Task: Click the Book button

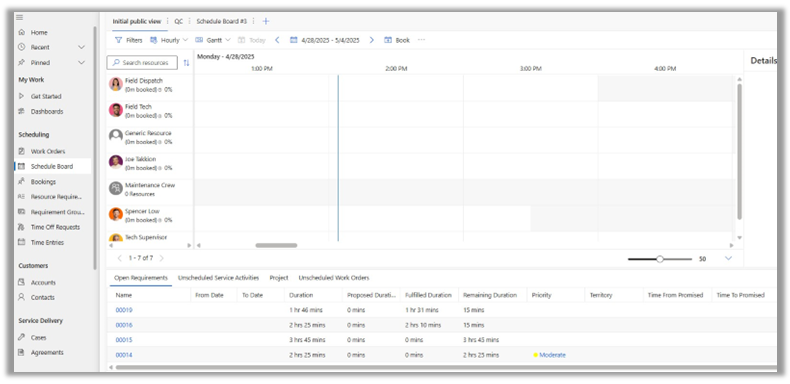Action: point(397,40)
